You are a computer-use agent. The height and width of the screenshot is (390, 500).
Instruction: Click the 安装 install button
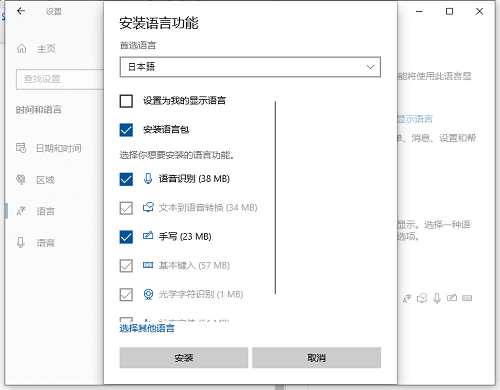[x=184, y=358]
